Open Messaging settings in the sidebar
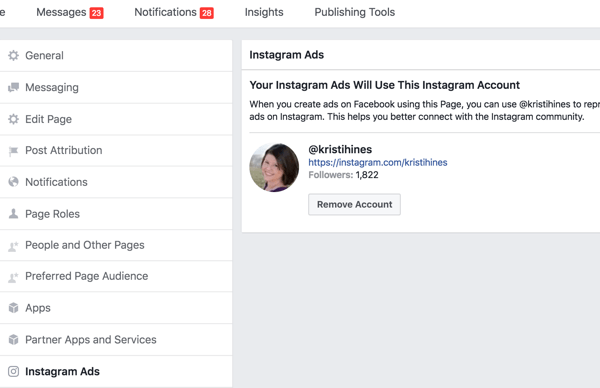Image resolution: width=600 pixels, height=388 pixels. tap(116, 87)
